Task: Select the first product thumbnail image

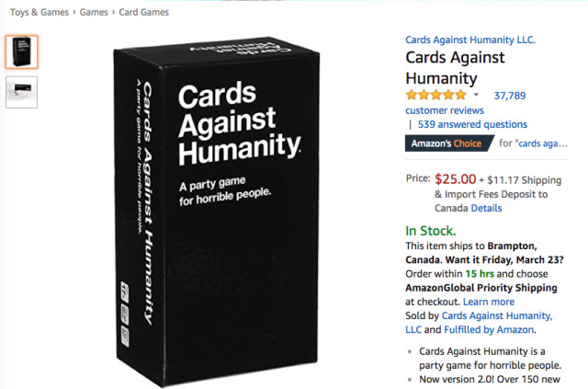Action: 22,51
